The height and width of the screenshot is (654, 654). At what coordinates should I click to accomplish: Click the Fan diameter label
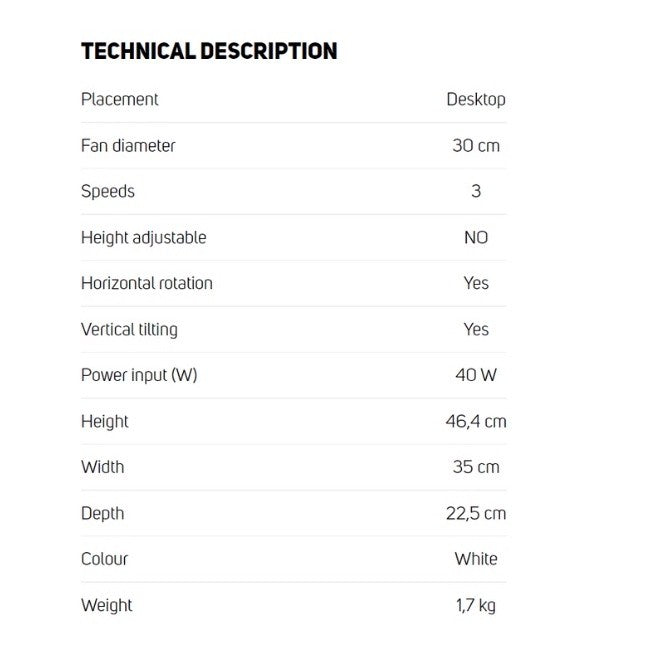tap(128, 145)
